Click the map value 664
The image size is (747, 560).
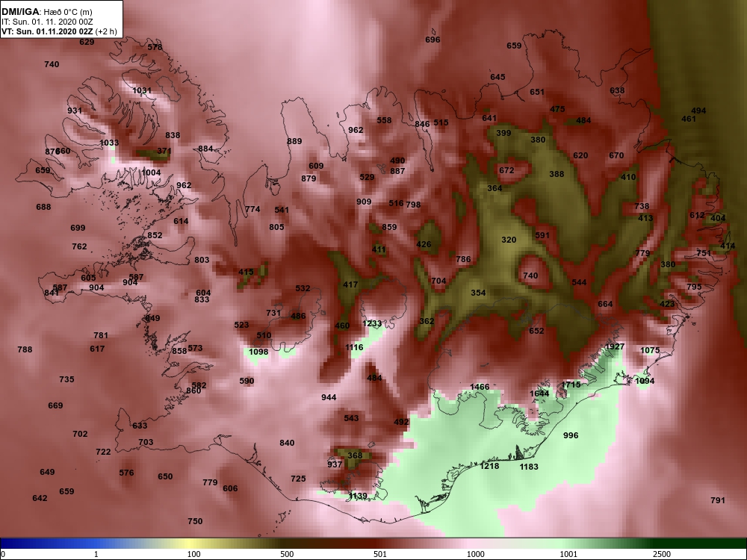click(606, 304)
